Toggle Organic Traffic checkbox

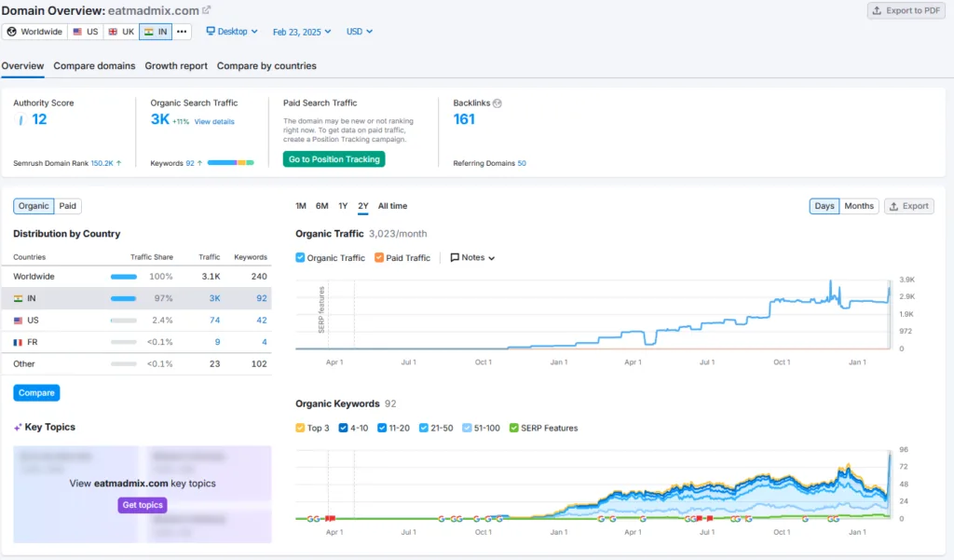[300, 257]
